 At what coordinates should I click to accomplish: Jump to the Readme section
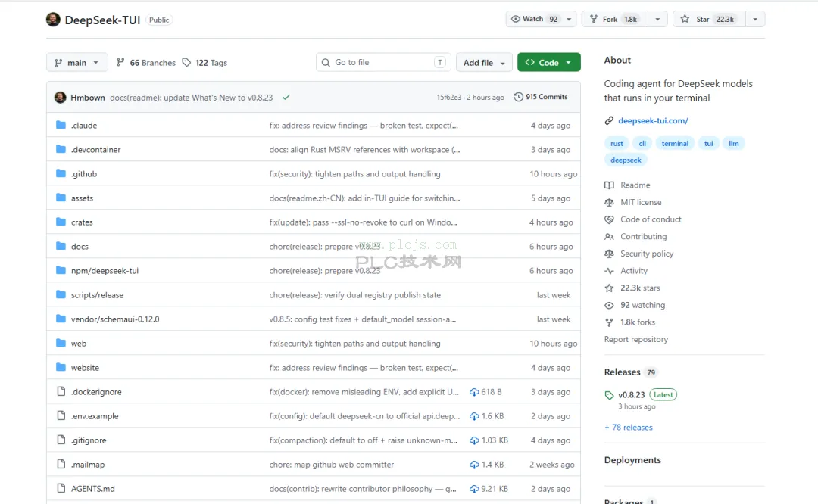tap(635, 185)
